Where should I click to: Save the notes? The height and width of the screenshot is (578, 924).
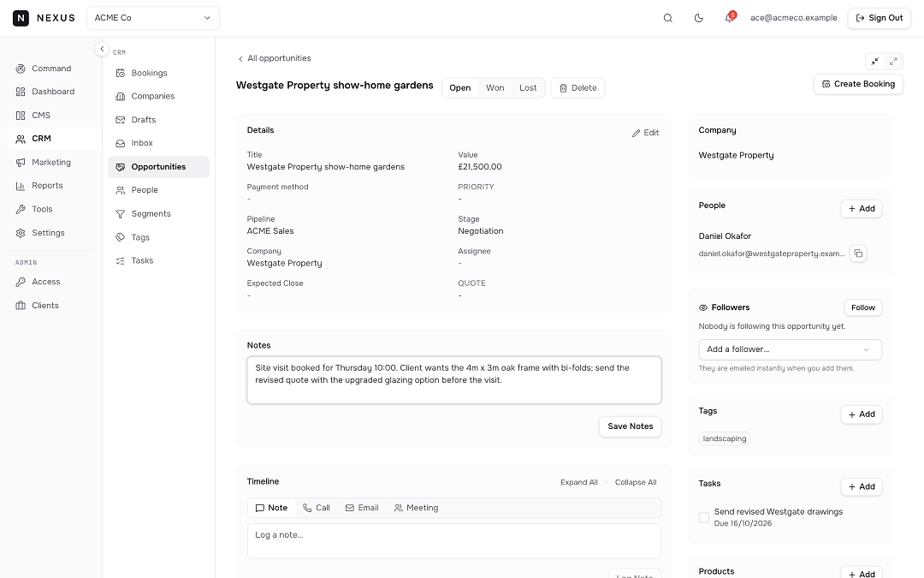630,426
